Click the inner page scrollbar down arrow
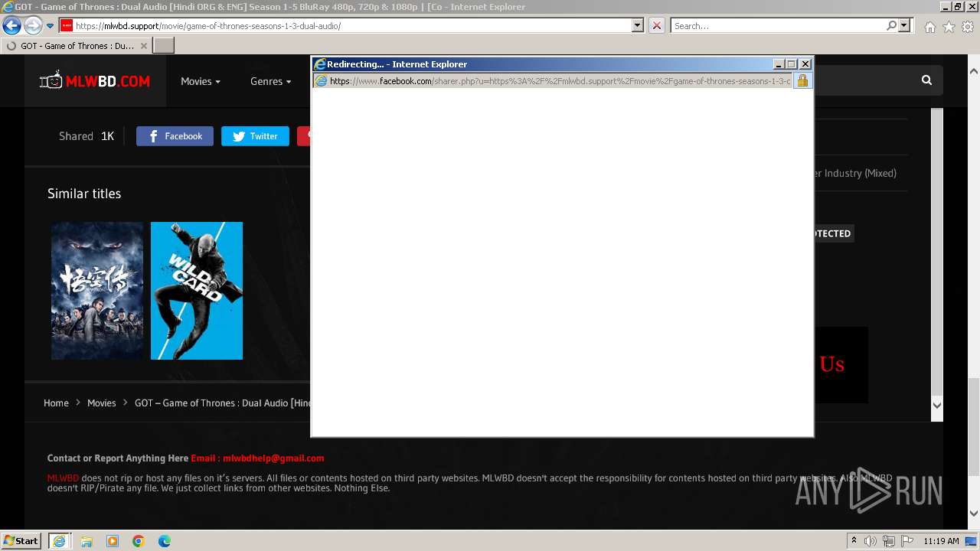The width and height of the screenshot is (980, 551). (x=936, y=405)
